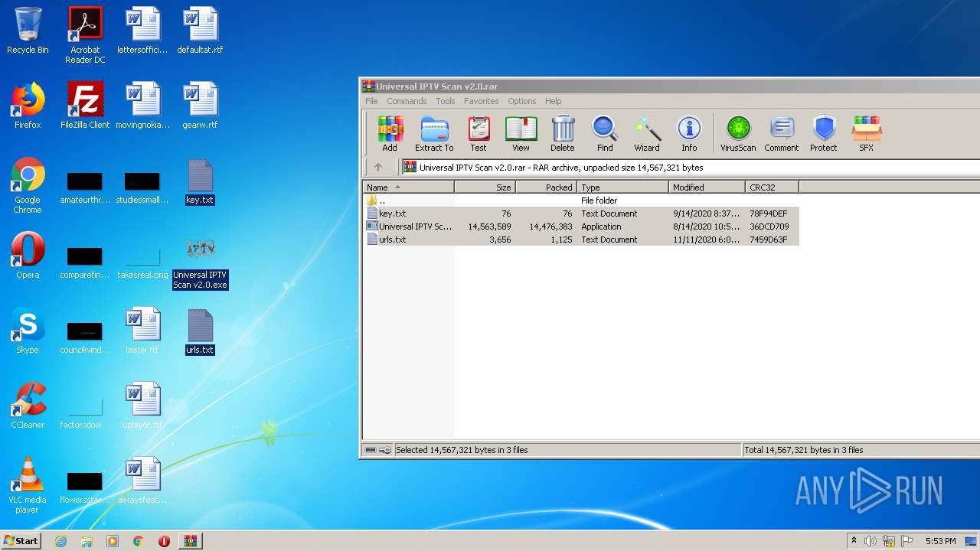Image resolution: width=980 pixels, height=551 pixels.
Task: Select uplayer.rtf document on desktop
Action: click(x=142, y=405)
